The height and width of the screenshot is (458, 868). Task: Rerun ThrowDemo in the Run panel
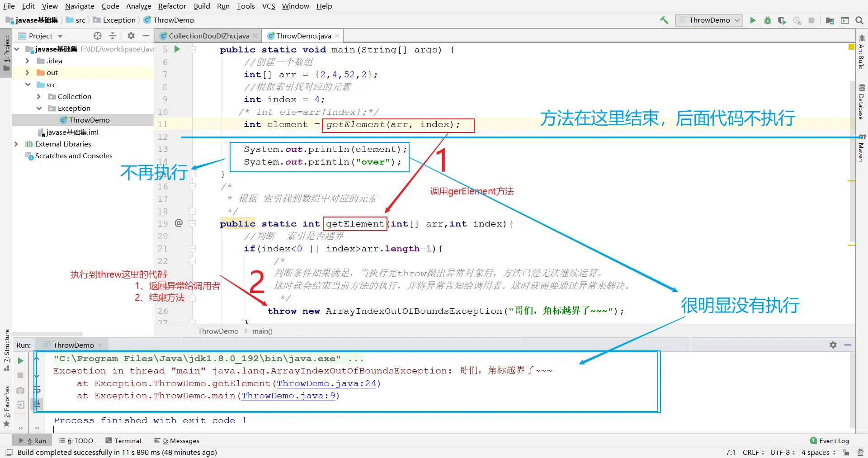[20, 361]
